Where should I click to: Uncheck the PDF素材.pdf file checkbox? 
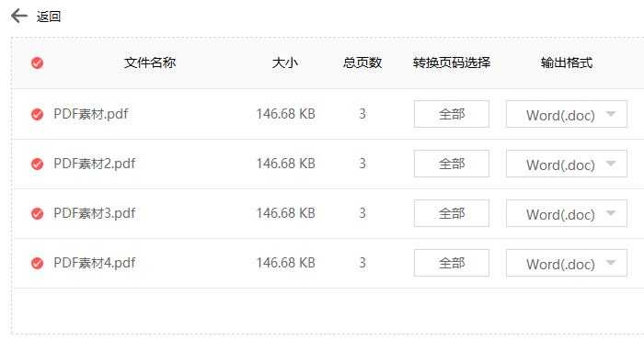point(38,114)
